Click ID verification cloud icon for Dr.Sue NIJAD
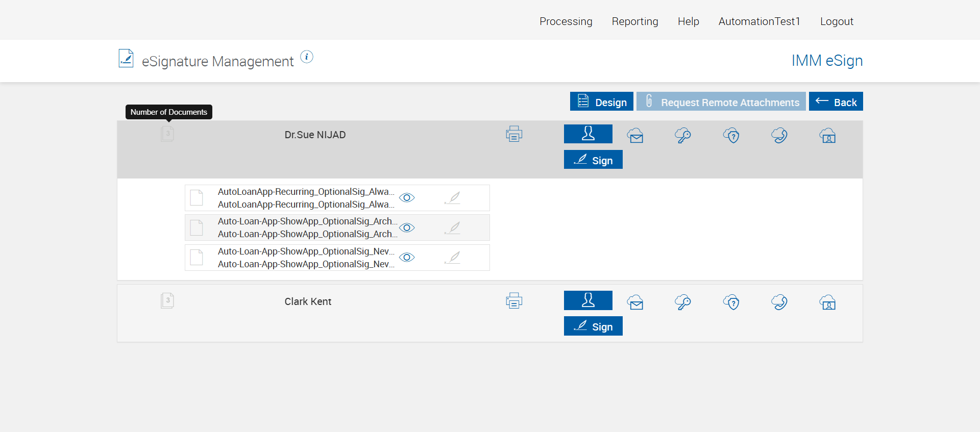Image resolution: width=980 pixels, height=432 pixels. pyautogui.click(x=827, y=136)
